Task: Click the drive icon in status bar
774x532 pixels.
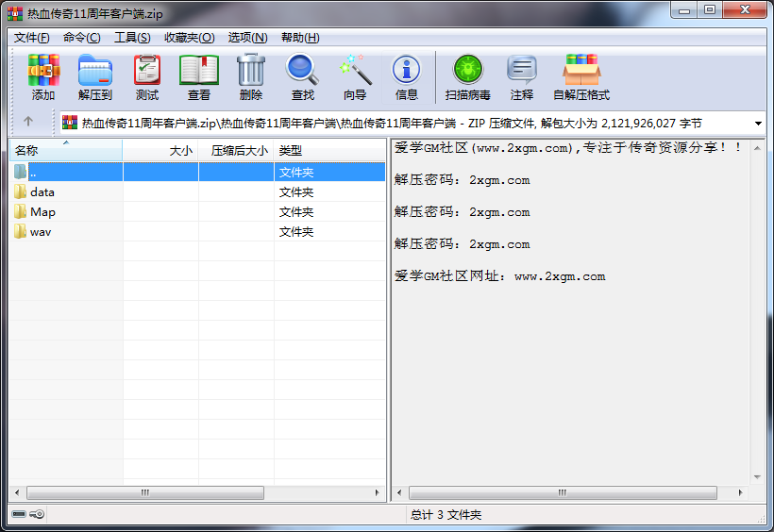Action: click(19, 514)
